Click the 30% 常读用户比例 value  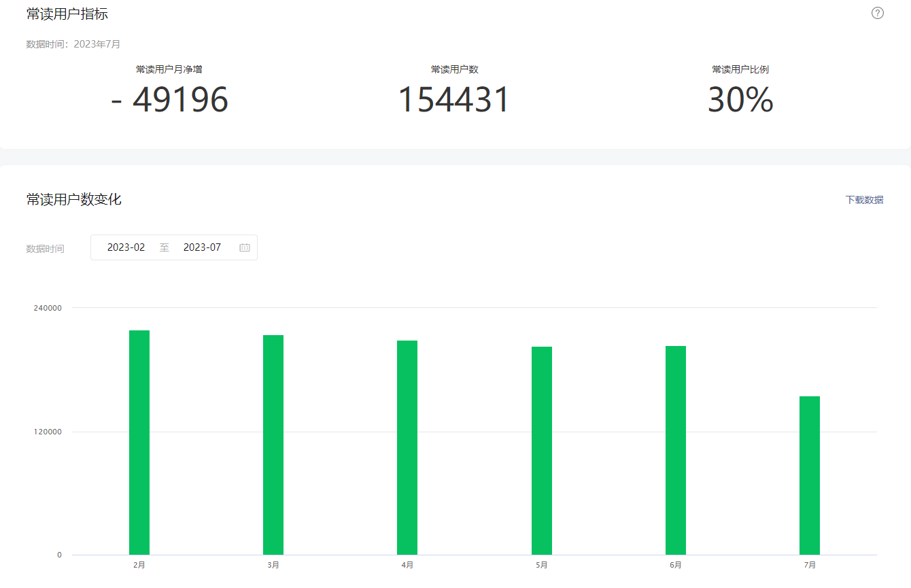point(740,100)
